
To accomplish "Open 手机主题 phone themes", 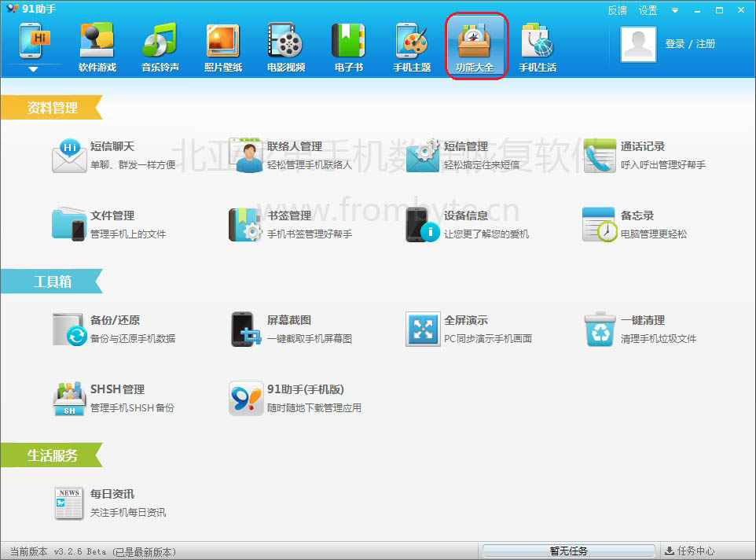I will pos(412,47).
